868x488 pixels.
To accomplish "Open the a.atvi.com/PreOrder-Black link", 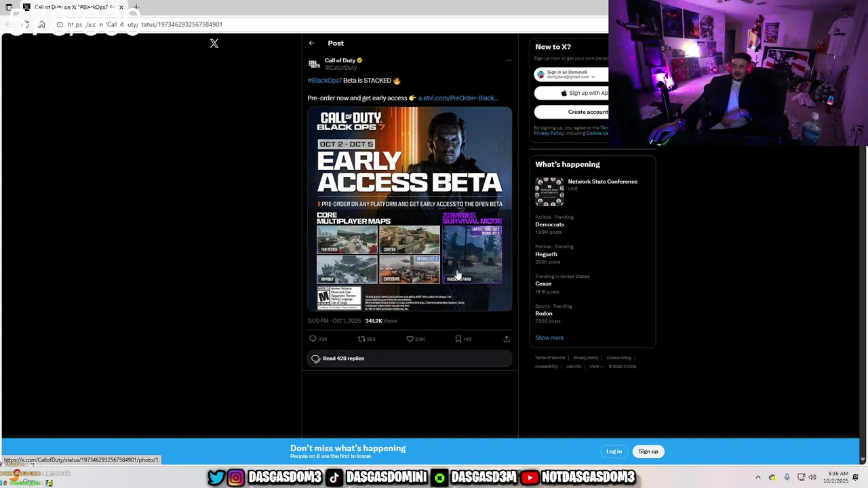I will (458, 98).
